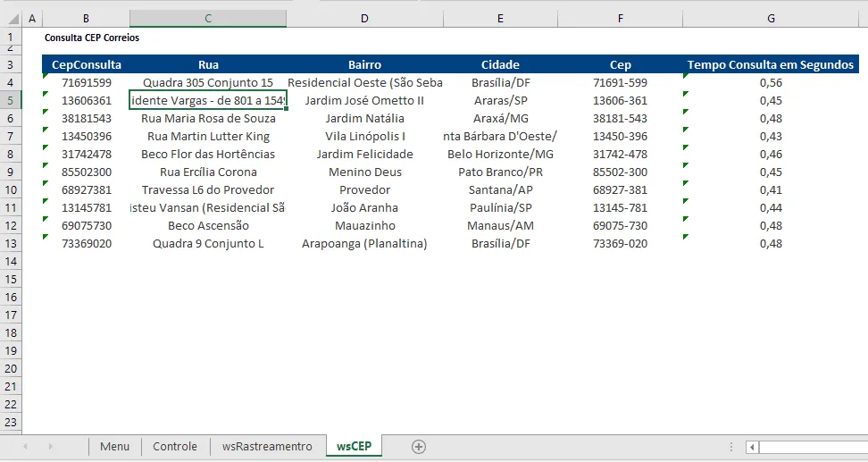Select row 1 header
The image size is (868, 462).
[11, 38]
